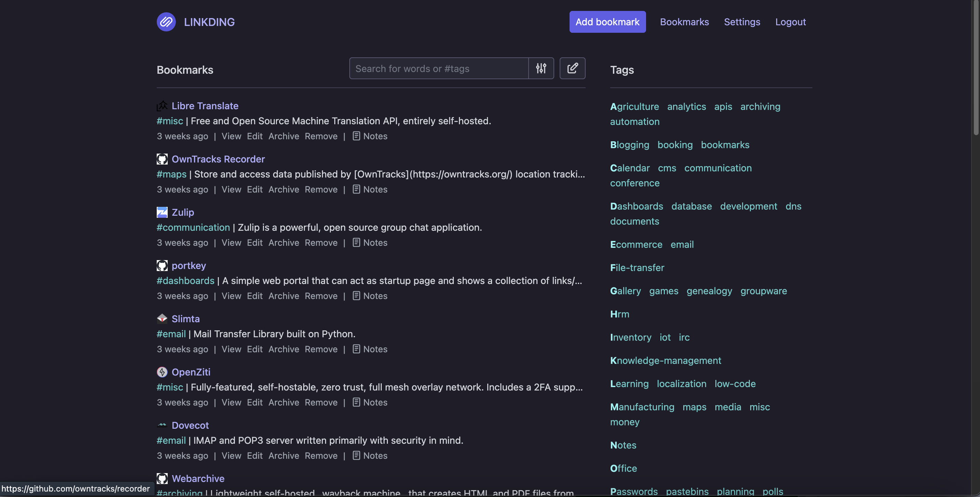Select the genealogy tag
The width and height of the screenshot is (980, 497).
709,291
